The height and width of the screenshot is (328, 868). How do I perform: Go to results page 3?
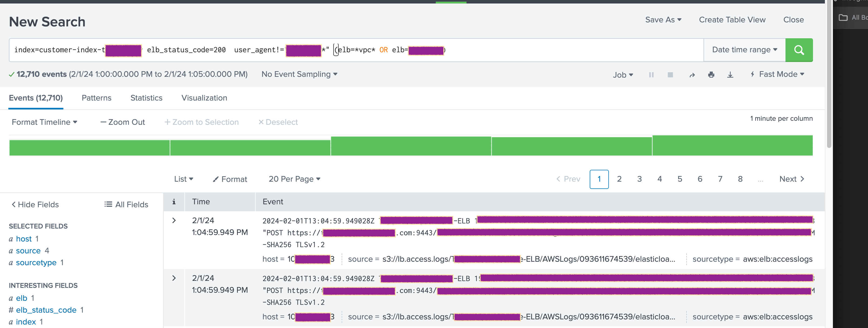pos(639,179)
